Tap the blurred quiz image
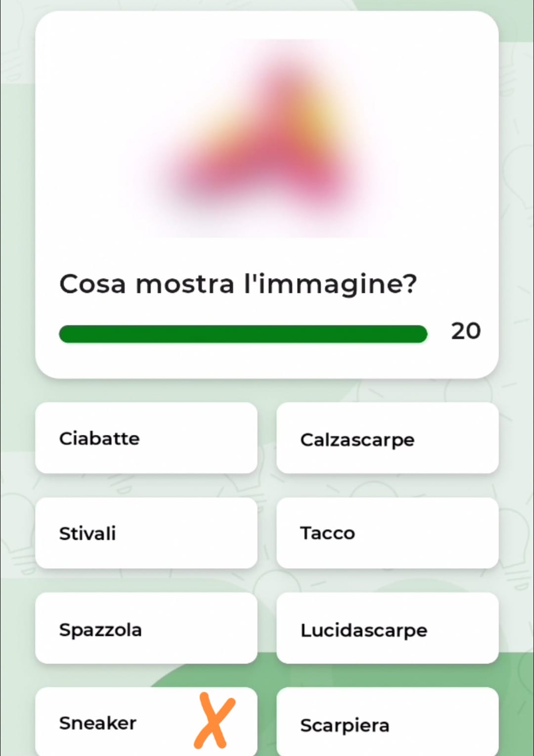534x756 pixels. [x=267, y=139]
